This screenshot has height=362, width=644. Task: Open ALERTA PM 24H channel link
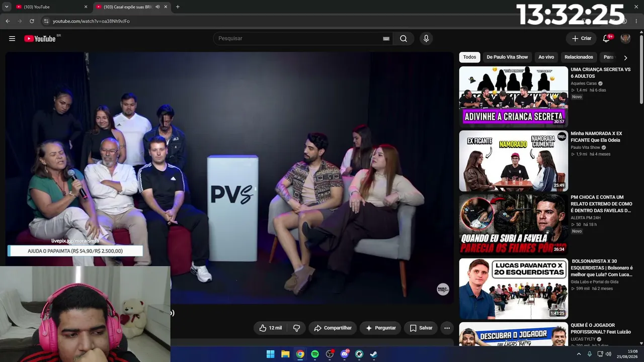[587, 218]
